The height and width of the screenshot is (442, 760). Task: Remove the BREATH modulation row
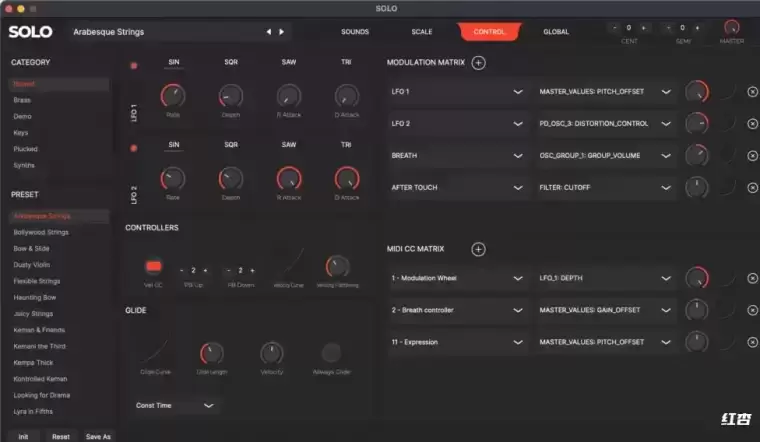(752, 156)
